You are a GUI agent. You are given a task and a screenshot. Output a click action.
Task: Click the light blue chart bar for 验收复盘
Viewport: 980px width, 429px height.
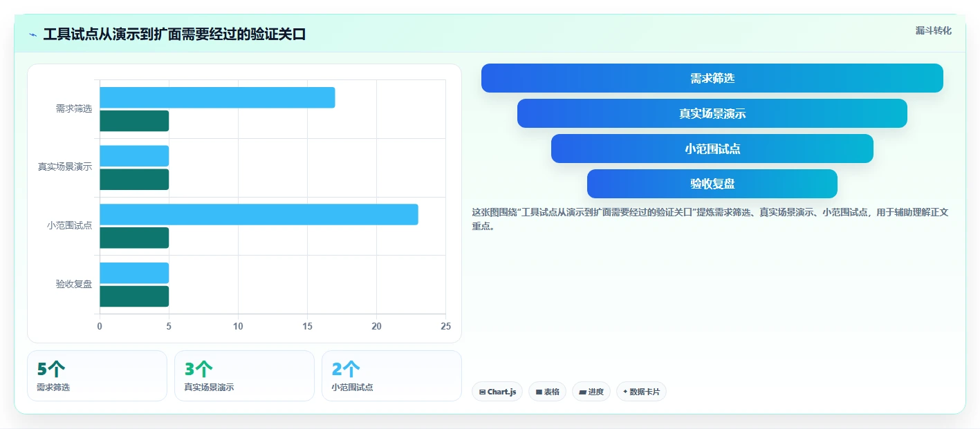(134, 273)
